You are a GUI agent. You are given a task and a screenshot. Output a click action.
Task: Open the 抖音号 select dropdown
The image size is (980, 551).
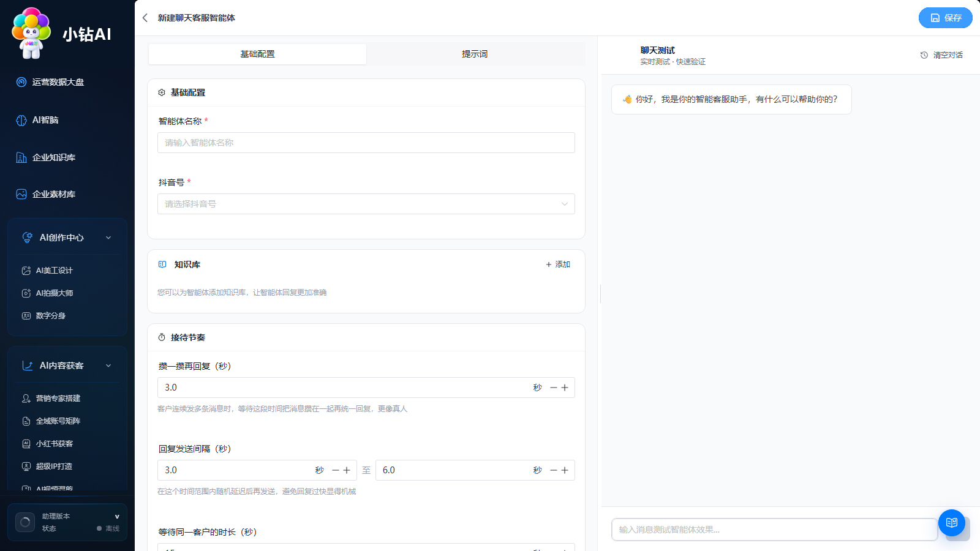tap(366, 204)
